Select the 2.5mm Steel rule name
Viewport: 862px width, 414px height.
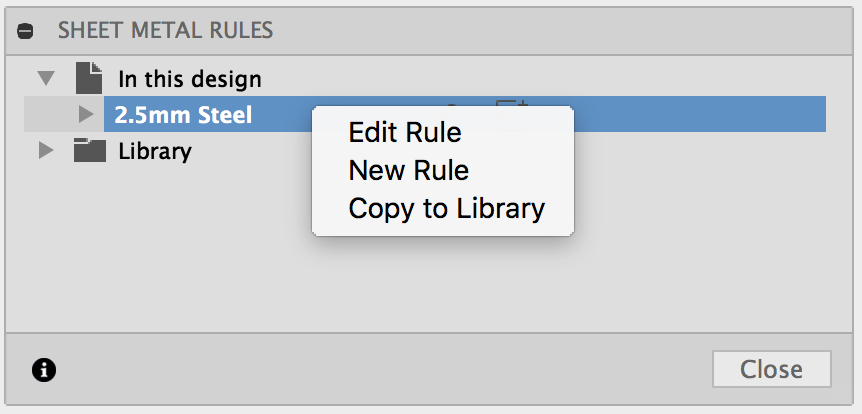[x=183, y=115]
